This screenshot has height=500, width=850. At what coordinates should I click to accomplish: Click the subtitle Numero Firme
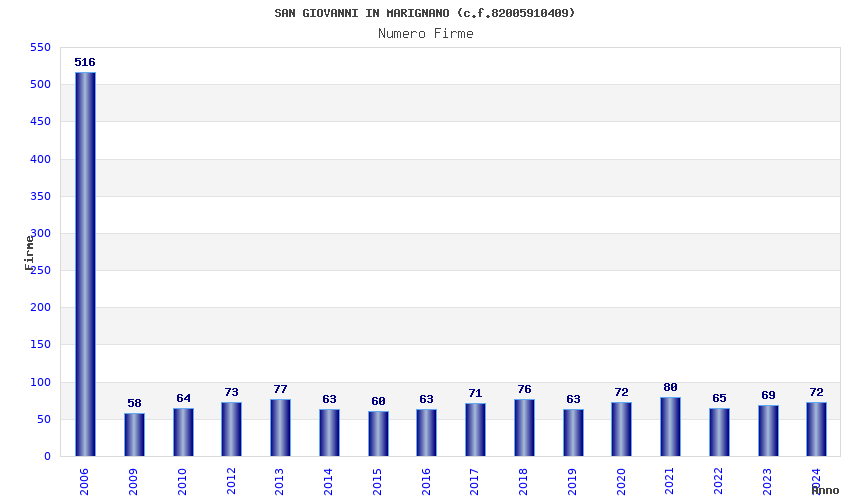coord(426,34)
